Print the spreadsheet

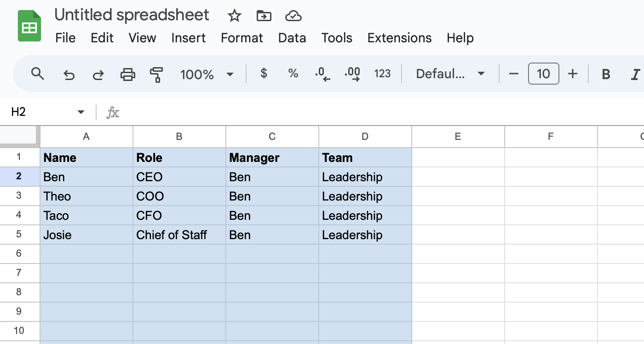[127, 74]
